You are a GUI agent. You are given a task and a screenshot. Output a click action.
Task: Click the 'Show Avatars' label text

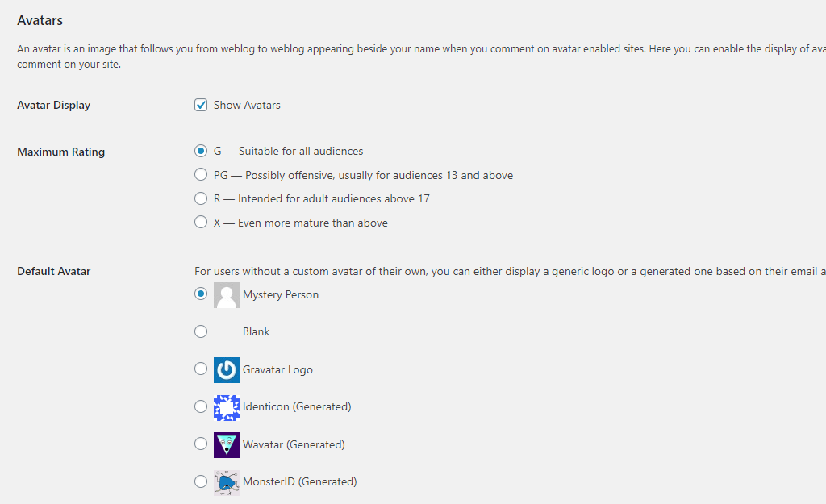pyautogui.click(x=247, y=105)
